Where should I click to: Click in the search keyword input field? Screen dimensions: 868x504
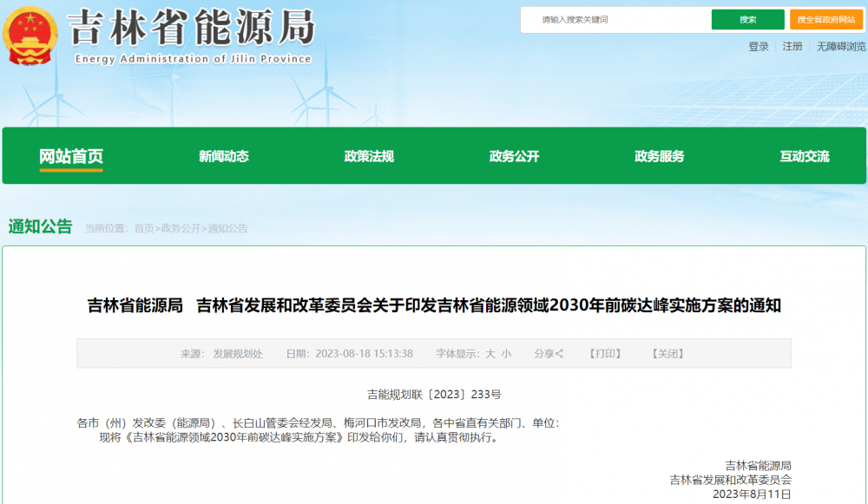(616, 20)
